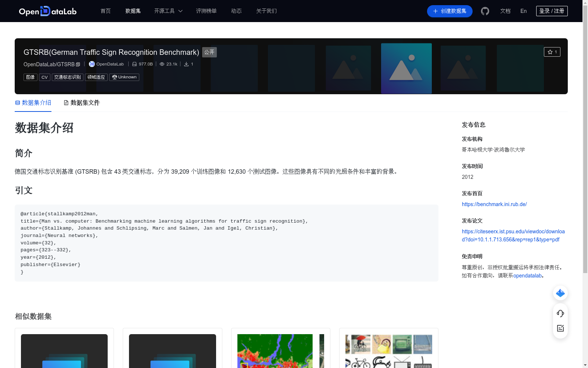Open the 评测榜单 menu item
Image resolution: width=588 pixels, height=368 pixels.
(206, 11)
